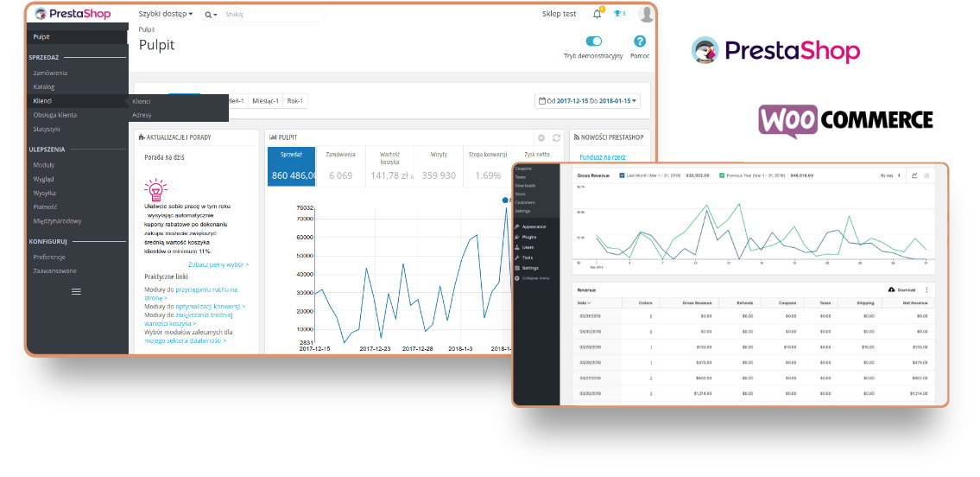Click the Zobacz pełny wybór link

pyautogui.click(x=218, y=264)
